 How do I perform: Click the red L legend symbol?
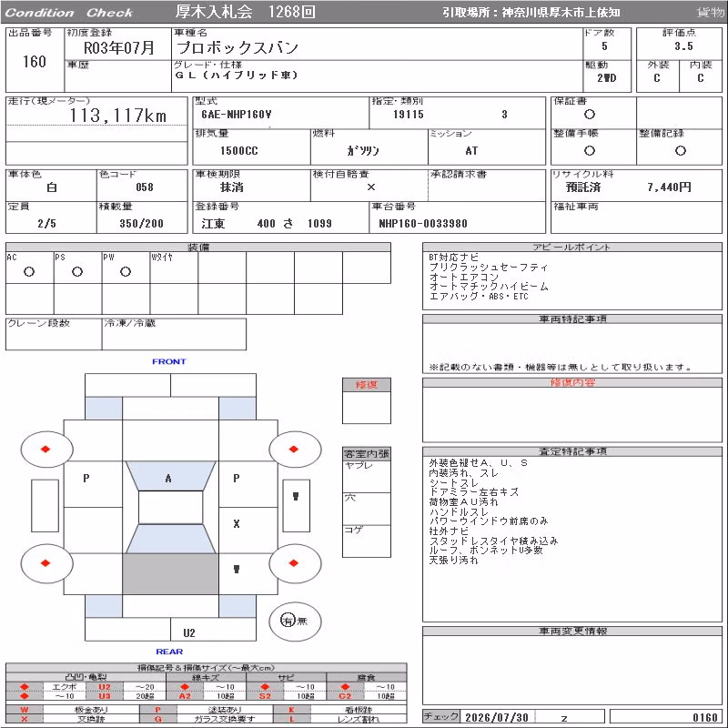click(291, 719)
